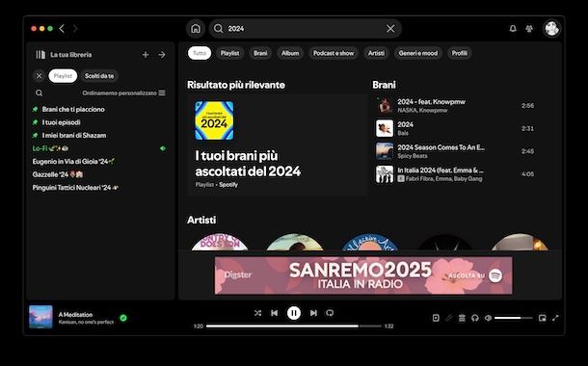Open notifications bell icon
Viewport: 588px width, 366px height.
[513, 29]
